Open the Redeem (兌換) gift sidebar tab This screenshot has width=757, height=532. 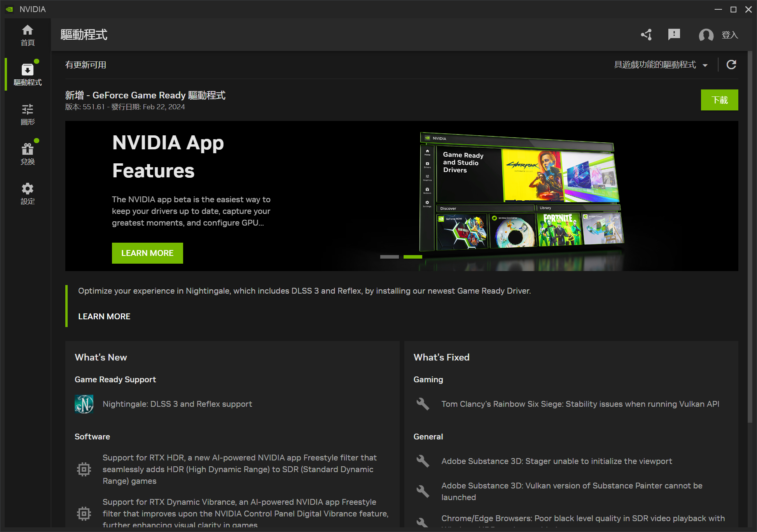[x=28, y=154]
